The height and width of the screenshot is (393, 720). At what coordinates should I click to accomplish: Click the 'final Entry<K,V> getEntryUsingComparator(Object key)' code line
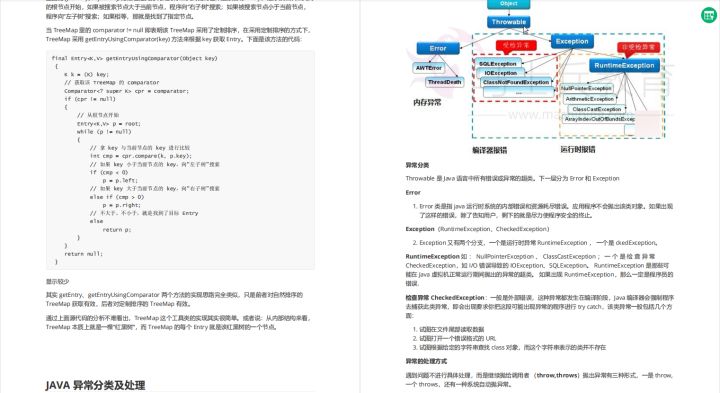[x=135, y=58]
